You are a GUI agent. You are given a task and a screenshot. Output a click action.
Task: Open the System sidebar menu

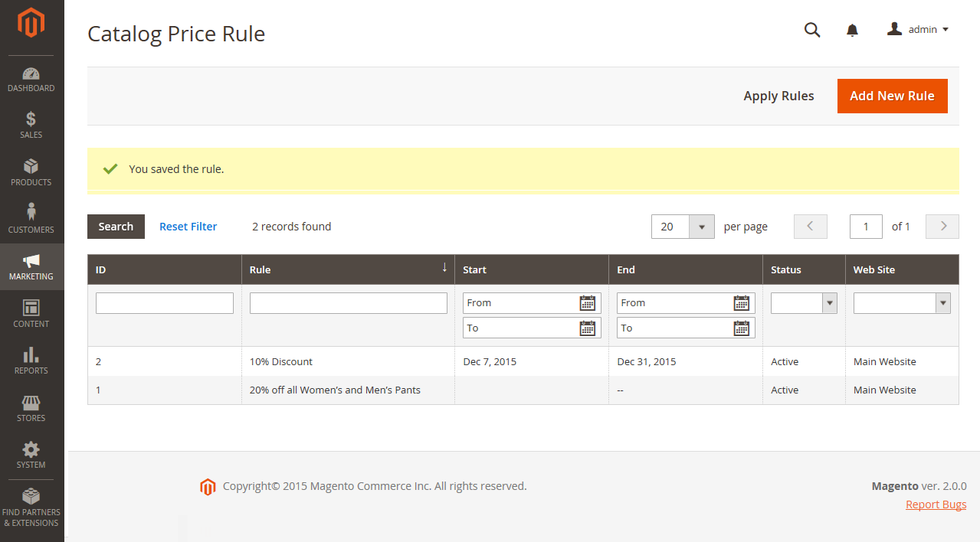pos(31,455)
